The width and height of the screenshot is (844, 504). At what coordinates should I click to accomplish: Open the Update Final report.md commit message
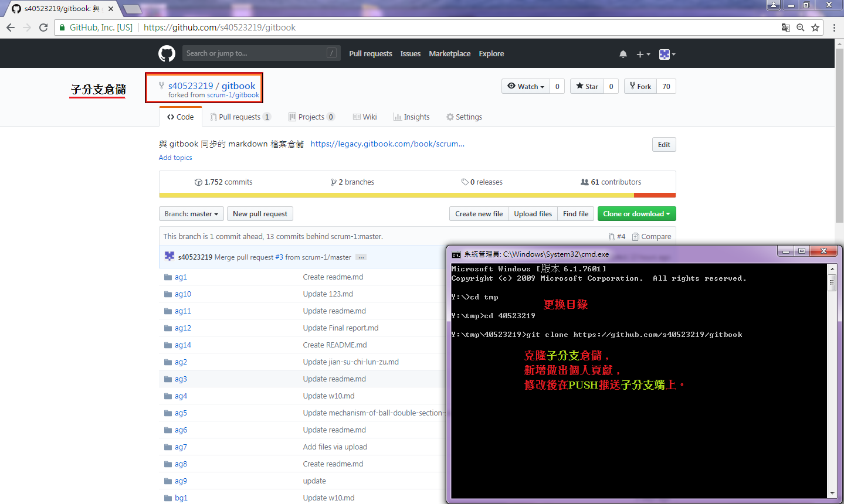(x=341, y=328)
